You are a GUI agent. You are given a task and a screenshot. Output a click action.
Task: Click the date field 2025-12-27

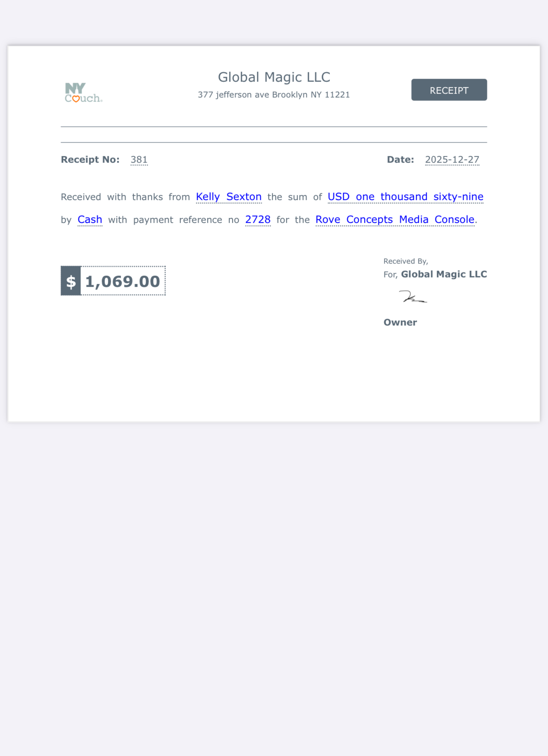[452, 160]
